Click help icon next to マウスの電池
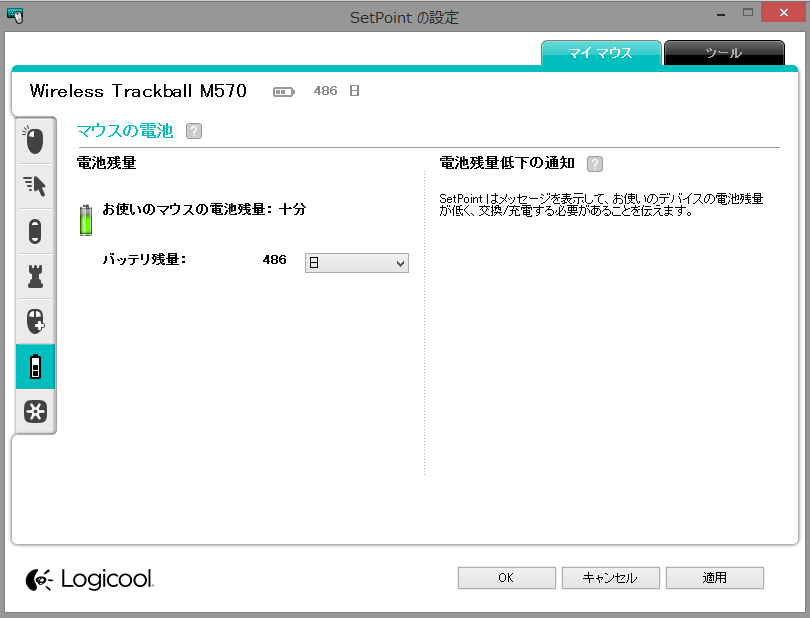Screen dimensions: 810x618 click(x=194, y=131)
